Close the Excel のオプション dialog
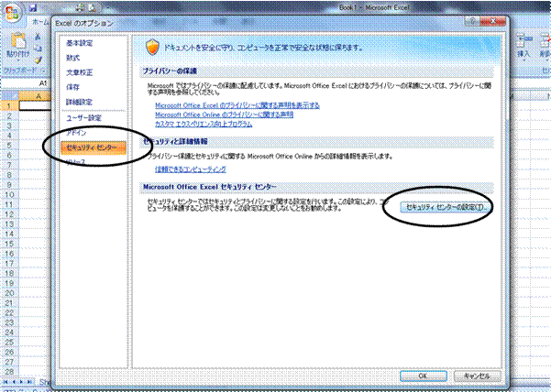The width and height of the screenshot is (551, 392). [x=492, y=21]
